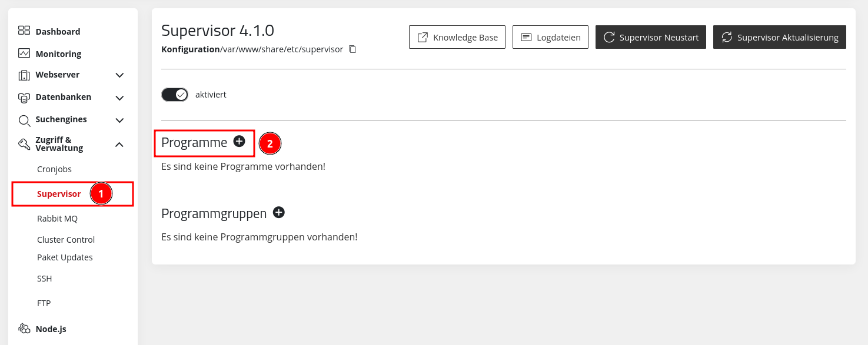This screenshot has height=345, width=868.
Task: Click the restart arrow icon on Supervisor Neustart
Action: pyautogui.click(x=609, y=37)
